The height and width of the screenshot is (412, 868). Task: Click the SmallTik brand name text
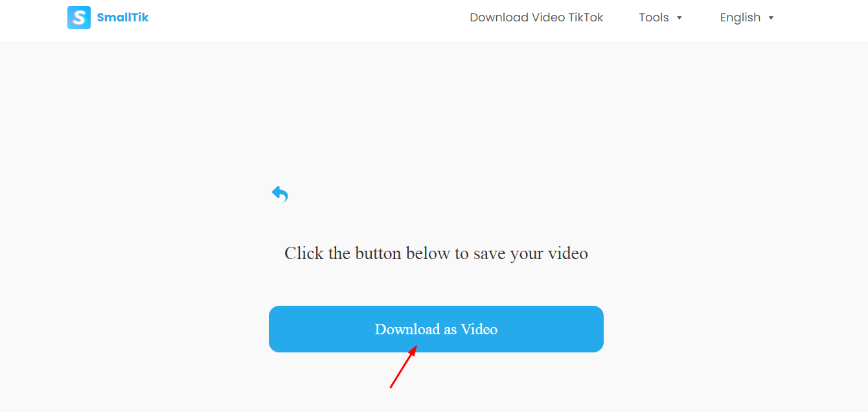point(123,17)
